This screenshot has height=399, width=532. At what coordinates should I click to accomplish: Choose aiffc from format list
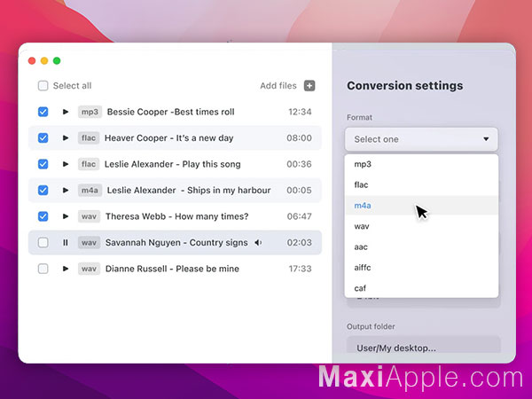point(421,268)
